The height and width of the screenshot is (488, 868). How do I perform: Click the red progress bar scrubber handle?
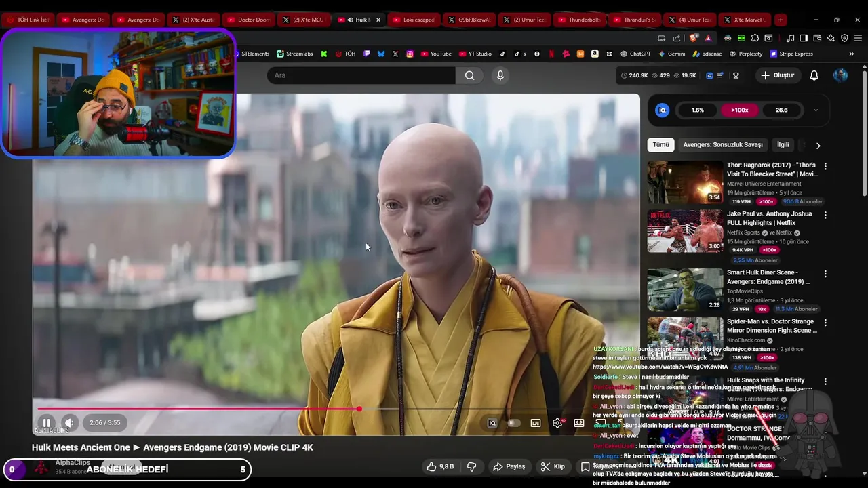point(359,409)
